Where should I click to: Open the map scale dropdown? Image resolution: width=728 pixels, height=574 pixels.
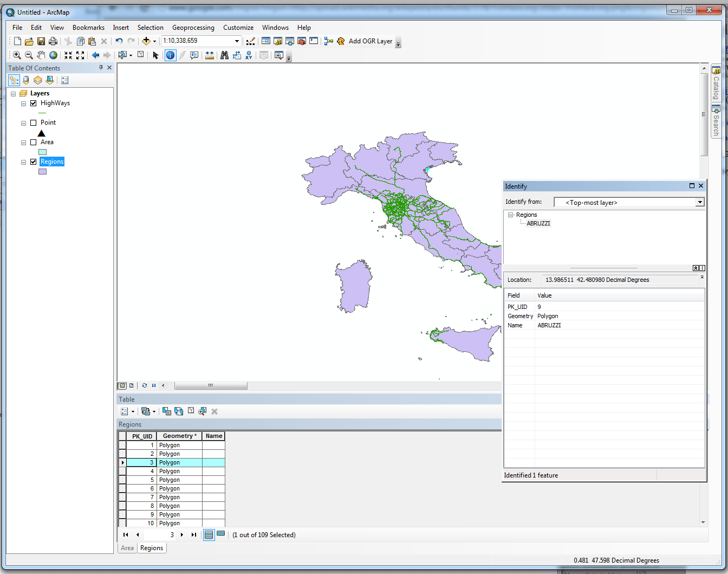tap(237, 41)
